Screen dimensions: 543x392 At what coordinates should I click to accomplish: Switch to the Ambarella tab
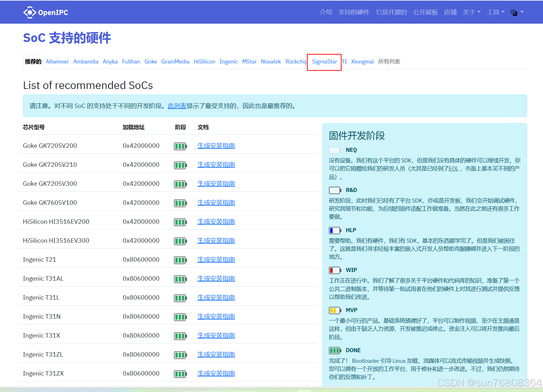click(86, 62)
